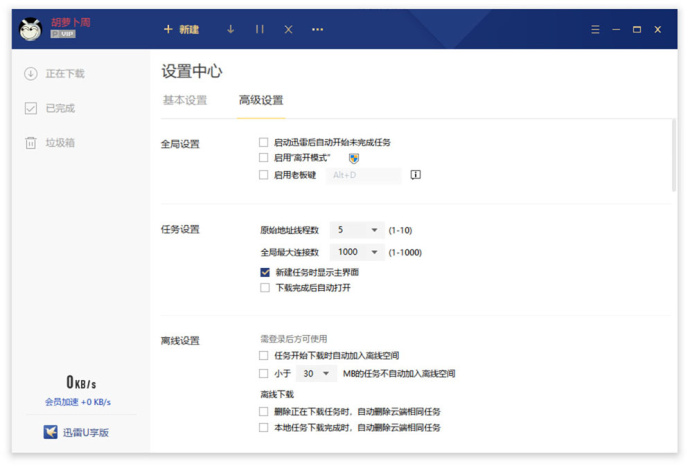Check 删除正在下载任务时自动删除云端相同任务
The image size is (690, 468).
264,412
